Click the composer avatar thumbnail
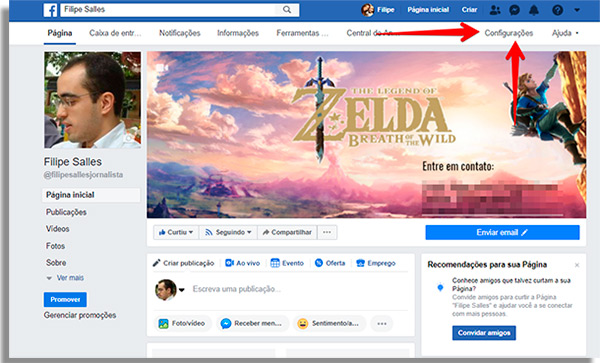This screenshot has width=600, height=363. 165,290
